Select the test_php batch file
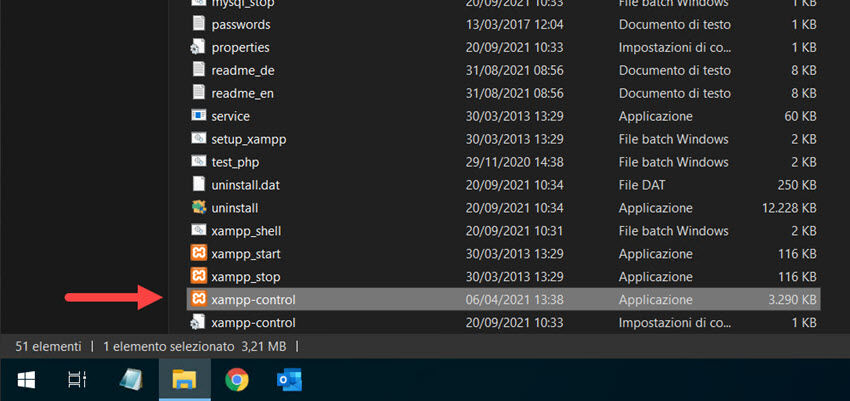 pyautogui.click(x=238, y=162)
